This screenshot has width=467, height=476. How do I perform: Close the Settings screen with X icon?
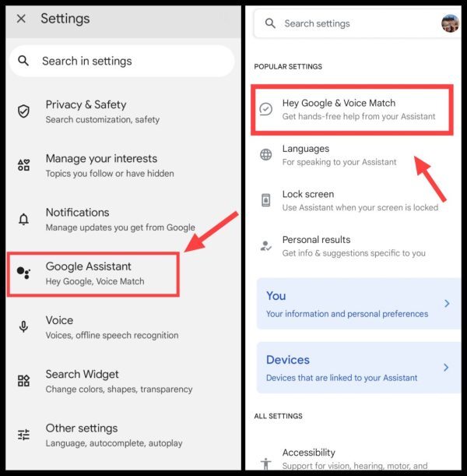click(21, 19)
